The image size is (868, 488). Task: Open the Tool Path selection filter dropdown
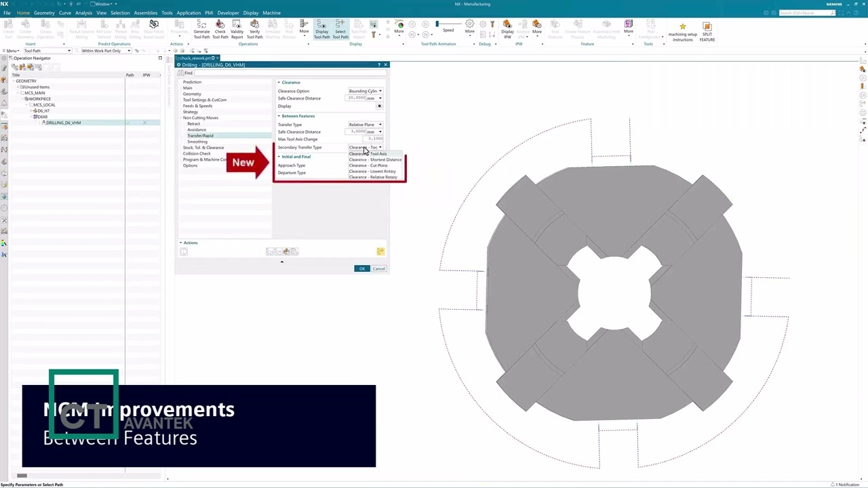click(47, 51)
